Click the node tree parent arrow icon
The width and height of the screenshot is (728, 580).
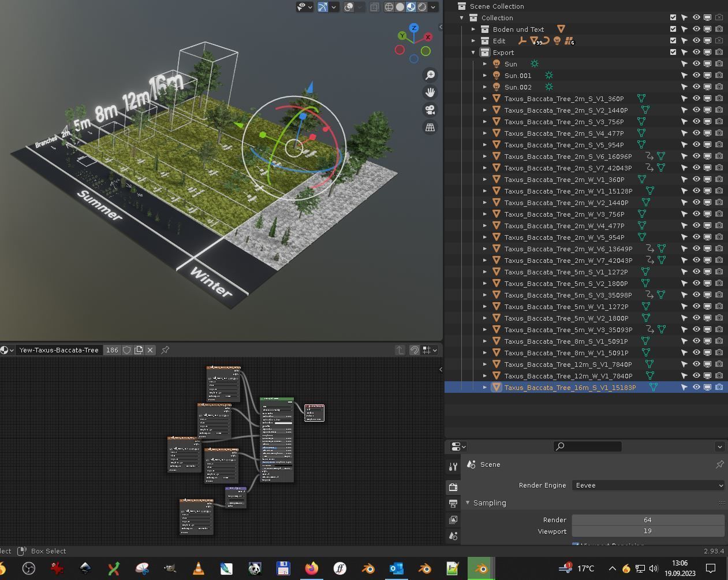pyautogui.click(x=400, y=350)
